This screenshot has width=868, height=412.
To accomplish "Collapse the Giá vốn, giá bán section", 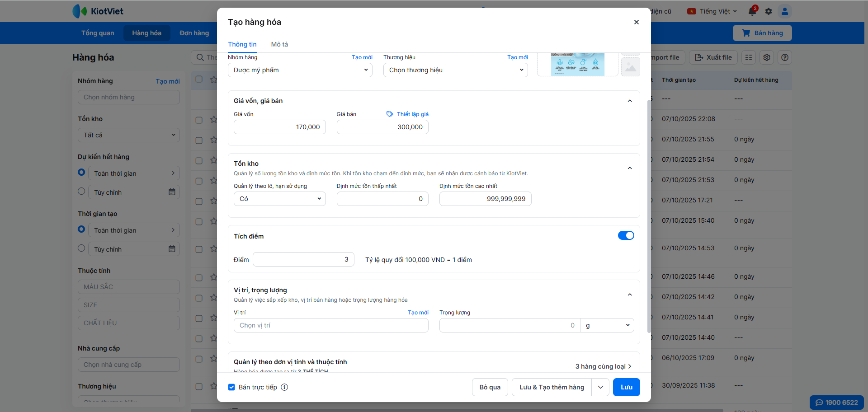I will pos(630,101).
